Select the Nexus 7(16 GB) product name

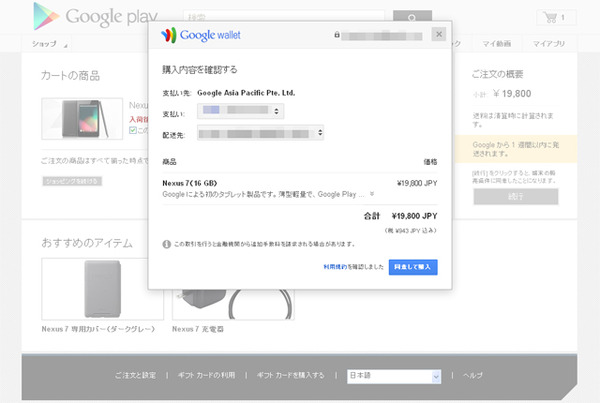pyautogui.click(x=189, y=183)
